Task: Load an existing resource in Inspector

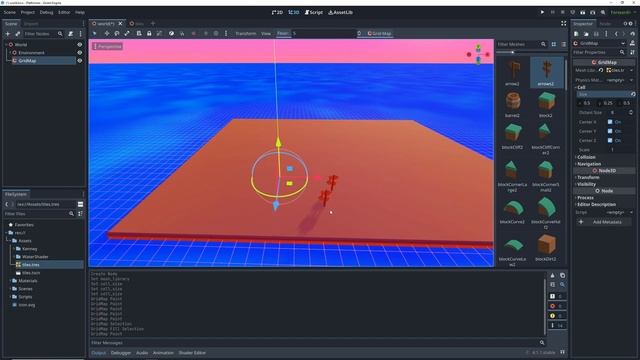Action: click(x=586, y=33)
